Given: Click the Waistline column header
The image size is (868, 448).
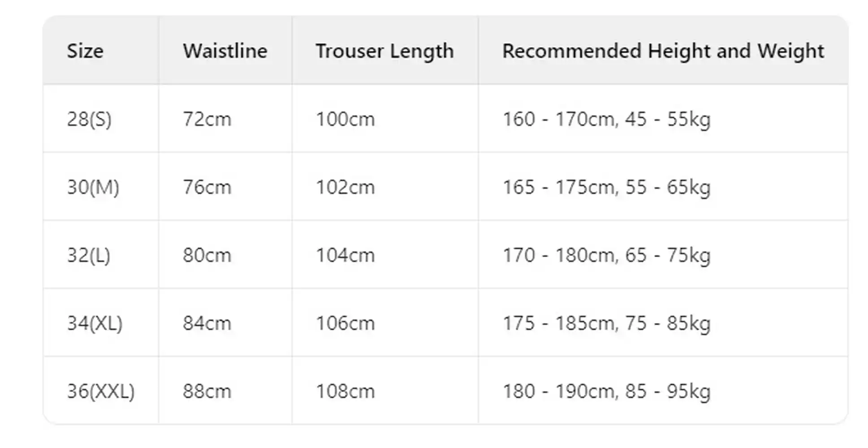Looking at the screenshot, I should [x=225, y=51].
